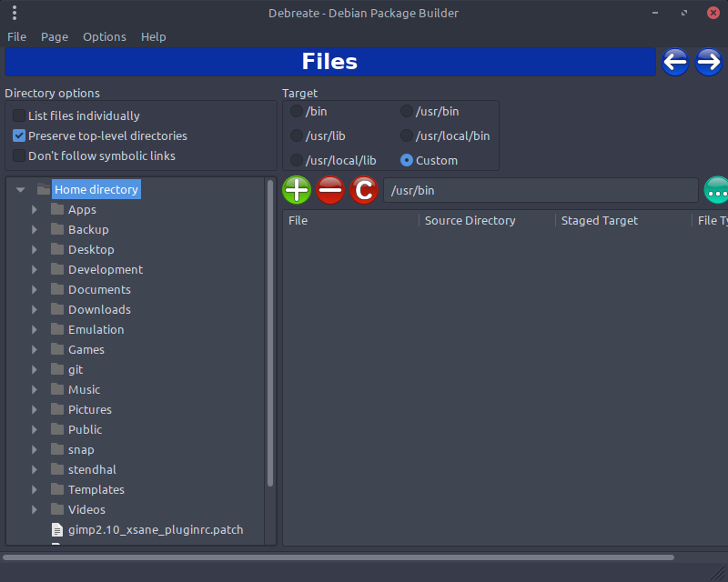Click the green add file button
Image resolution: width=728 pixels, height=582 pixels.
tap(297, 190)
